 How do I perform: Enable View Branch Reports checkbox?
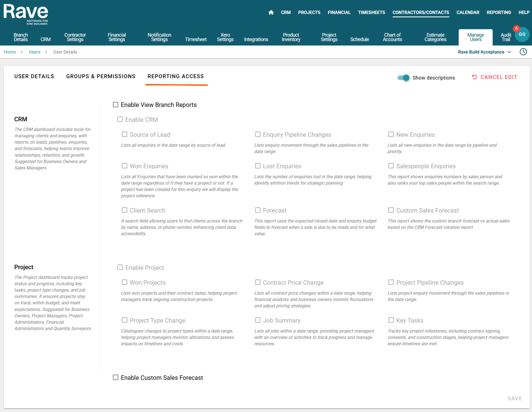click(115, 105)
